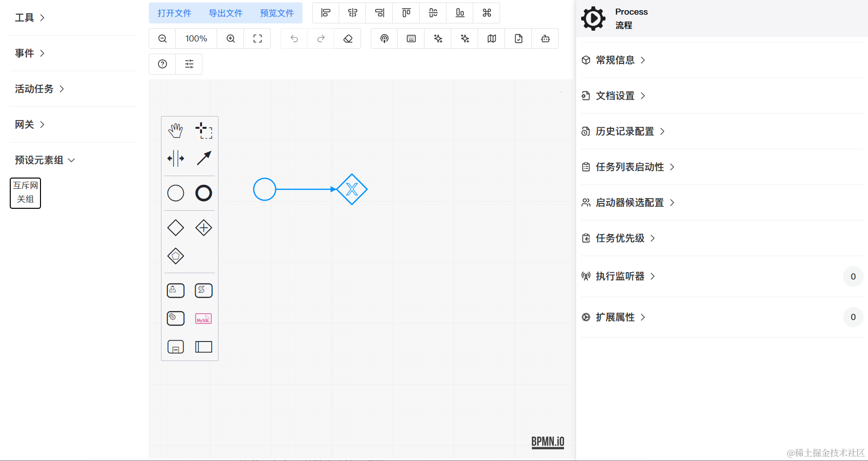Open the 导出文件 menu item
Screen dimensions: 868x461
point(225,13)
